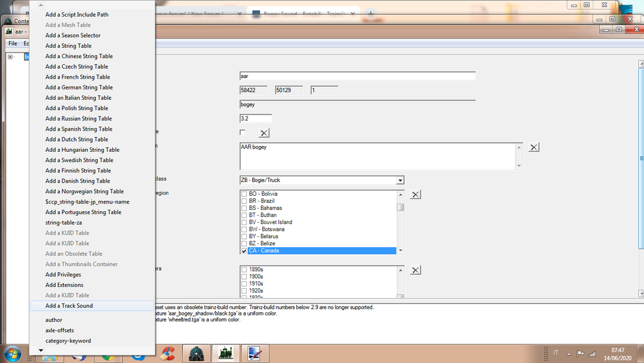The height and width of the screenshot is (363, 644).
Task: Enable the 1890s era checkbox
Action: 244,270
